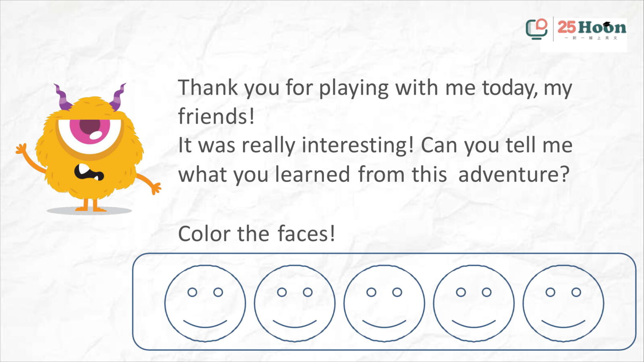Screen dimensions: 644x362
Task: Click the fifth smiley face
Action: (563, 303)
